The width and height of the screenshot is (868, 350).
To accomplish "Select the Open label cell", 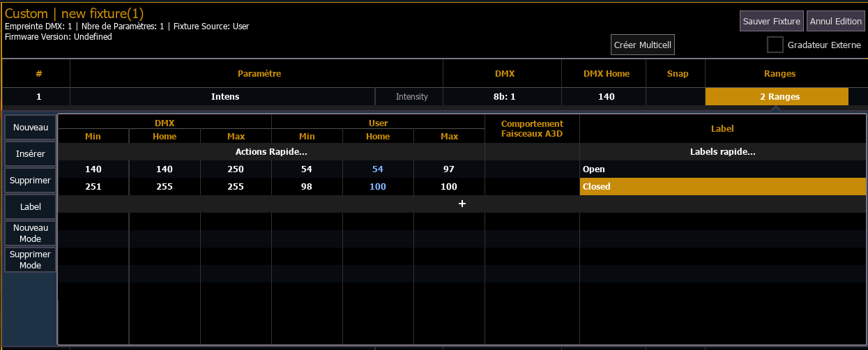I will pyautogui.click(x=722, y=169).
